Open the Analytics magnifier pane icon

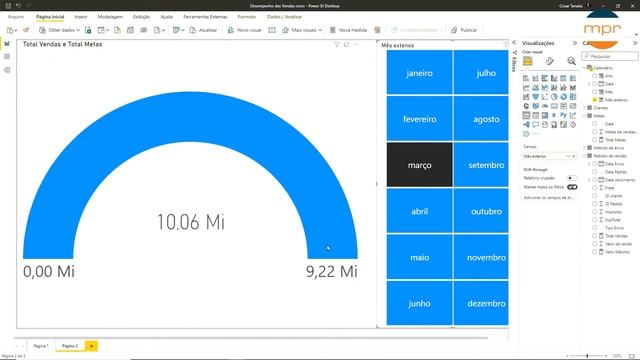571,61
